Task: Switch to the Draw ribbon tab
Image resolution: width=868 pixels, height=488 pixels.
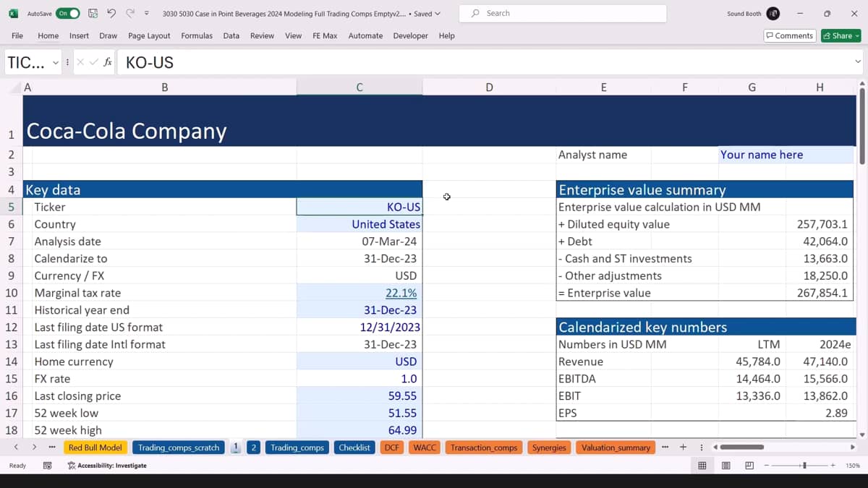Action: (x=109, y=35)
